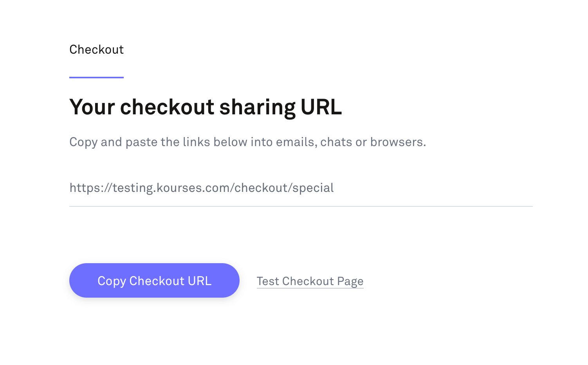Click the Copy Checkout URL button
588x365 pixels.
click(x=154, y=280)
